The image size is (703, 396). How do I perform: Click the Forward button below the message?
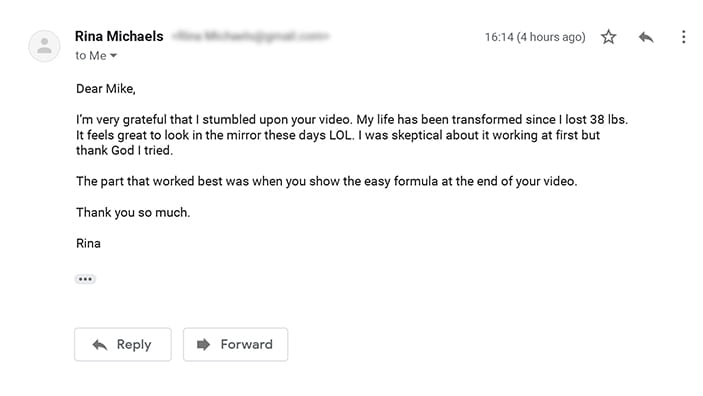click(x=235, y=344)
